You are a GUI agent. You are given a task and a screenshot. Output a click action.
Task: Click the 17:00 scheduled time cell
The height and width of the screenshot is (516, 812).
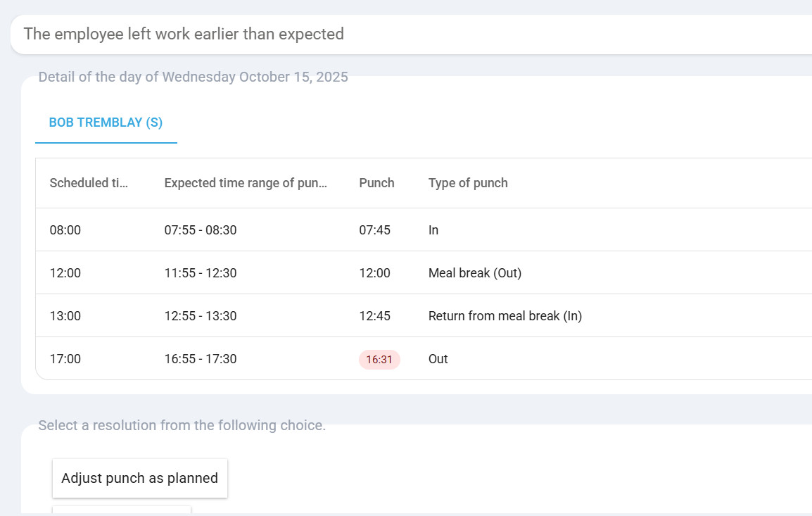pos(65,359)
